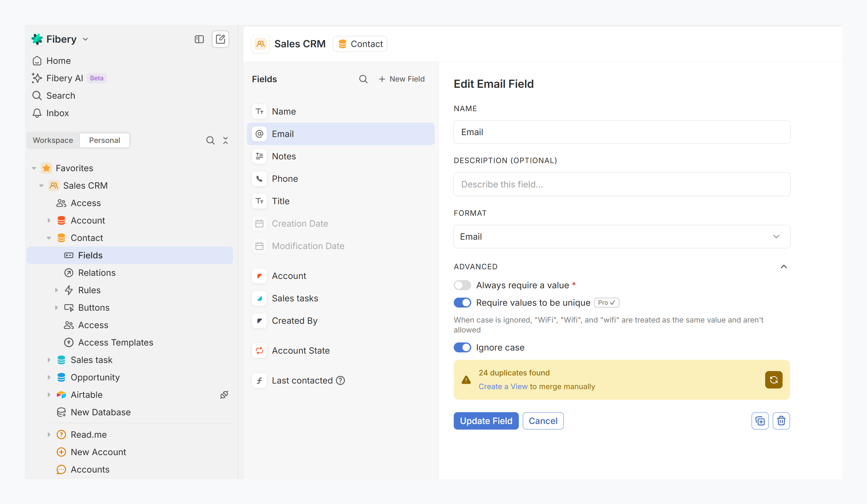Image resolution: width=867 pixels, height=504 pixels.
Task: Select the Modification Date field
Action: pos(341,246)
